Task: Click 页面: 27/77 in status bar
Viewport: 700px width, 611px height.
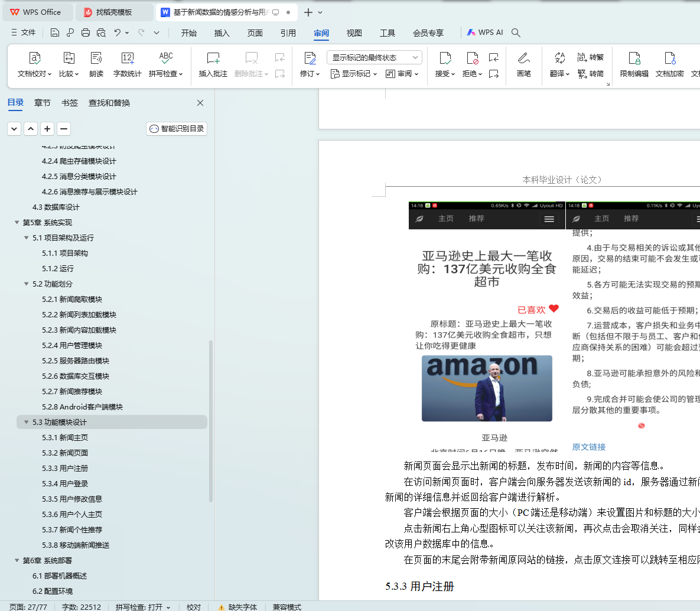Action: [28, 606]
